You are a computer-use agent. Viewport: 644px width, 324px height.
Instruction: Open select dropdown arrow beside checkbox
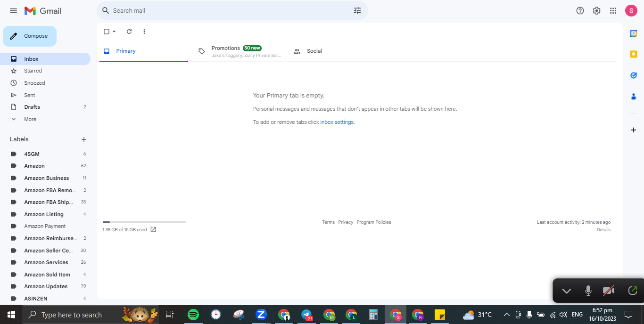[x=114, y=32]
